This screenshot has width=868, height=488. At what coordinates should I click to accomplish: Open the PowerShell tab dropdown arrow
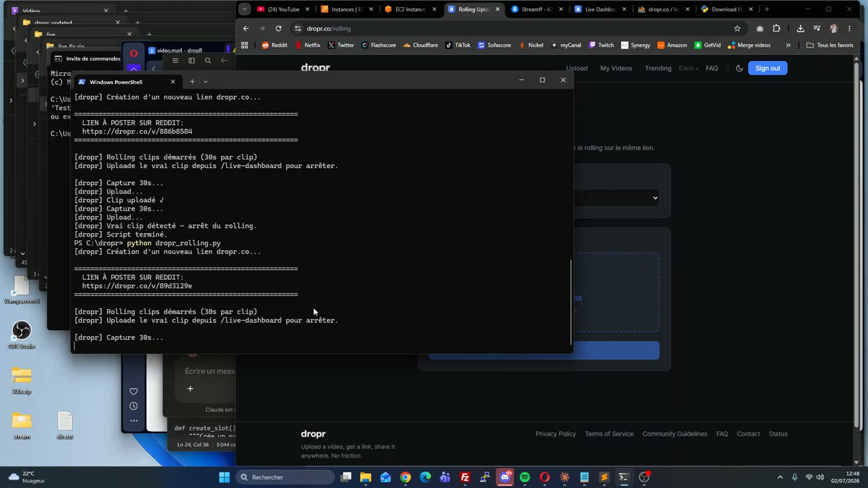(205, 82)
